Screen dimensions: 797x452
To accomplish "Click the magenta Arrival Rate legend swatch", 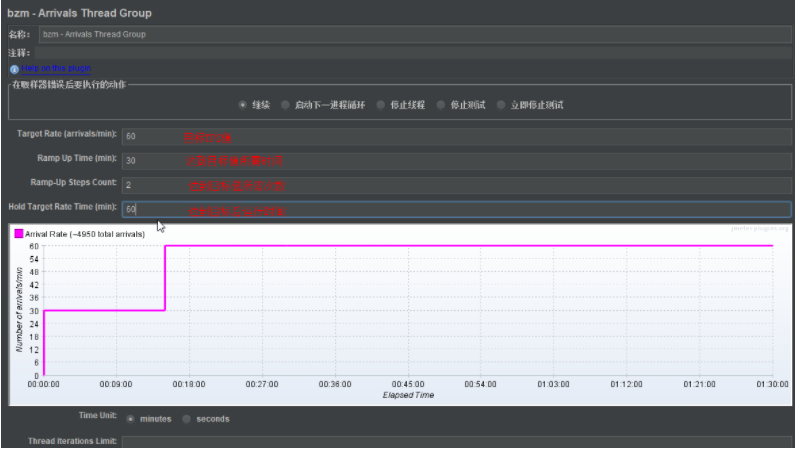I will click(x=19, y=234).
